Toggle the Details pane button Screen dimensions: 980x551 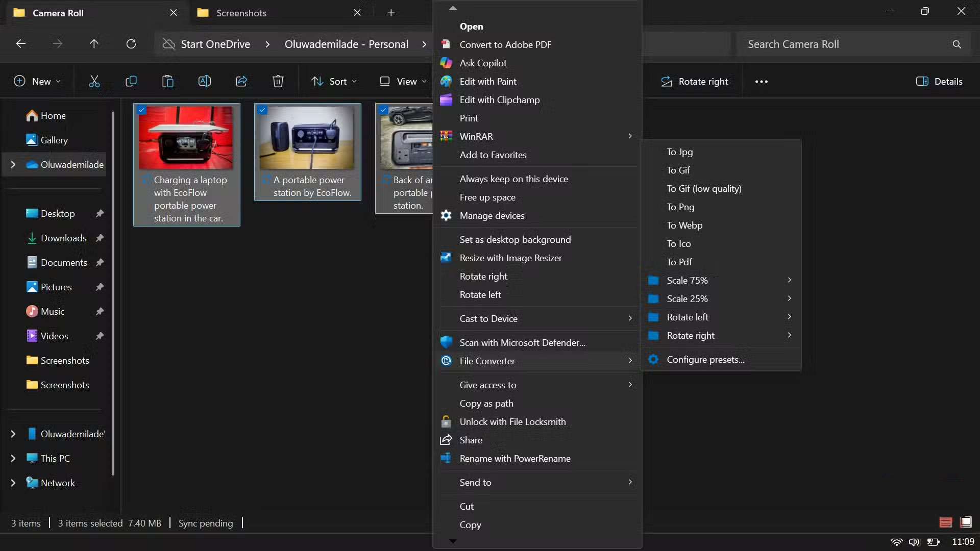939,82
